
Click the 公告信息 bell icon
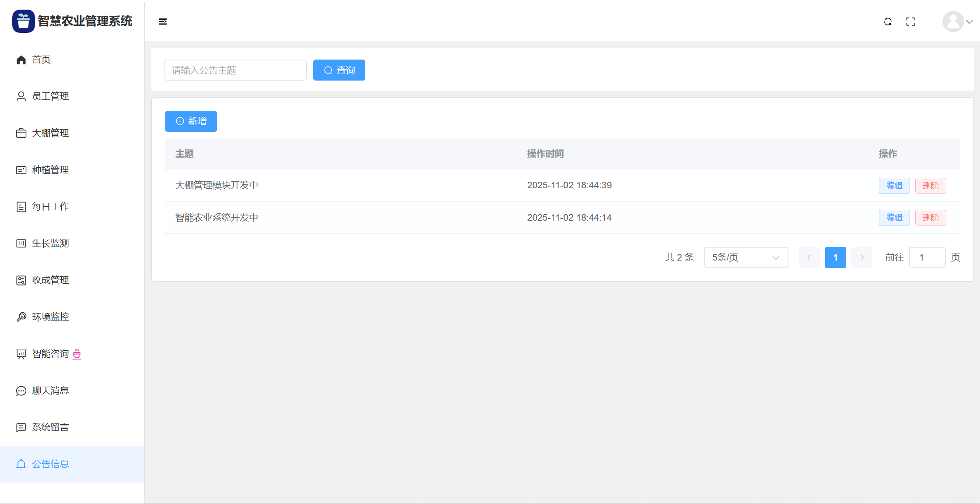point(21,464)
